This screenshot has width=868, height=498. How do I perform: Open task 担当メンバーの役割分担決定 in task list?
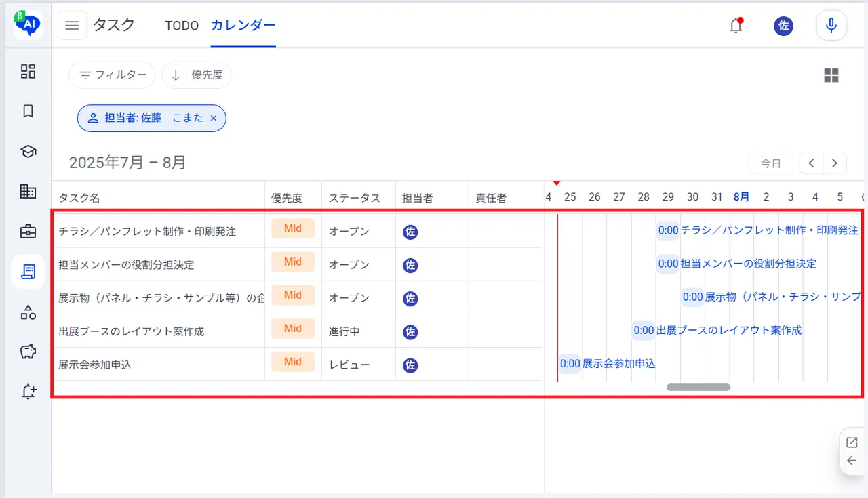click(126, 265)
